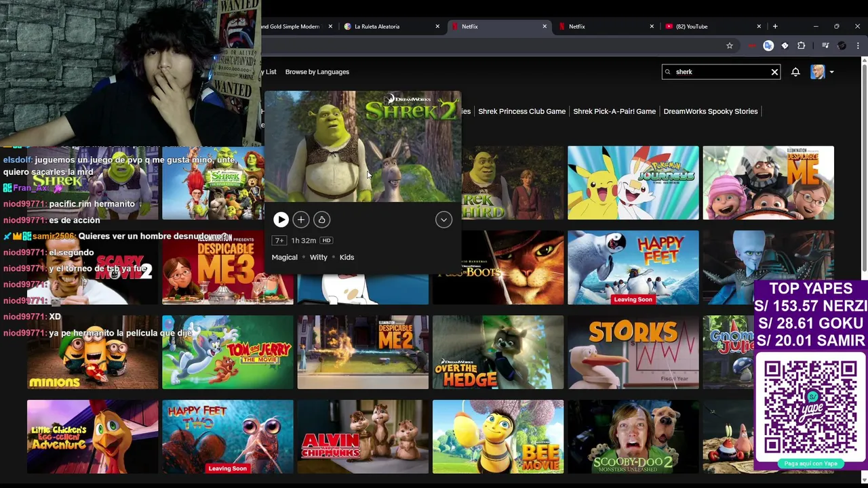This screenshot has height=488, width=868.
Task: Add Shrek 2 to My List
Action: pyautogui.click(x=301, y=220)
